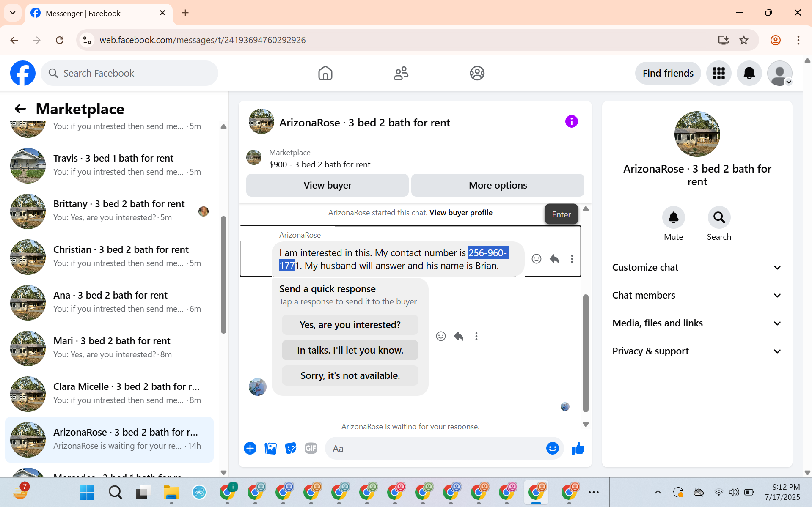
Task: Open a new browser tab
Action: pos(185,13)
